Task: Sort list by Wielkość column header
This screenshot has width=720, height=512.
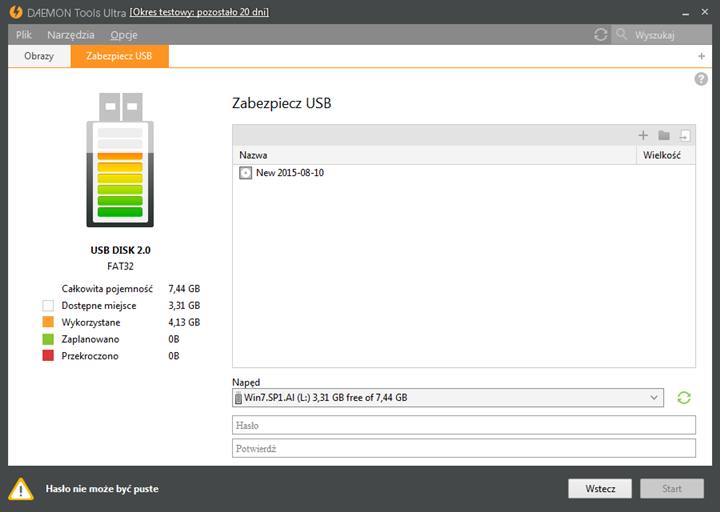Action: pyautogui.click(x=664, y=155)
